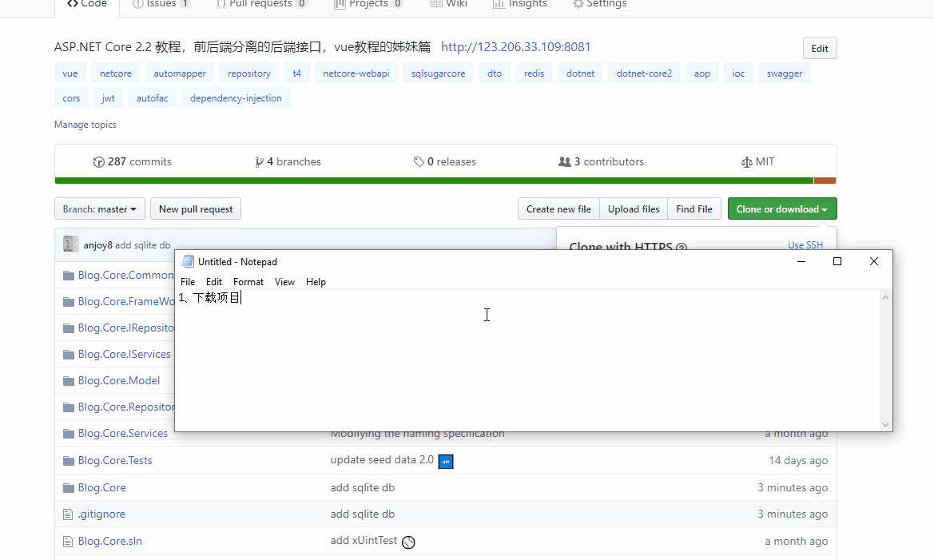This screenshot has width=934, height=560.
Task: Click the anjoy8 avatar image
Action: pos(71,244)
